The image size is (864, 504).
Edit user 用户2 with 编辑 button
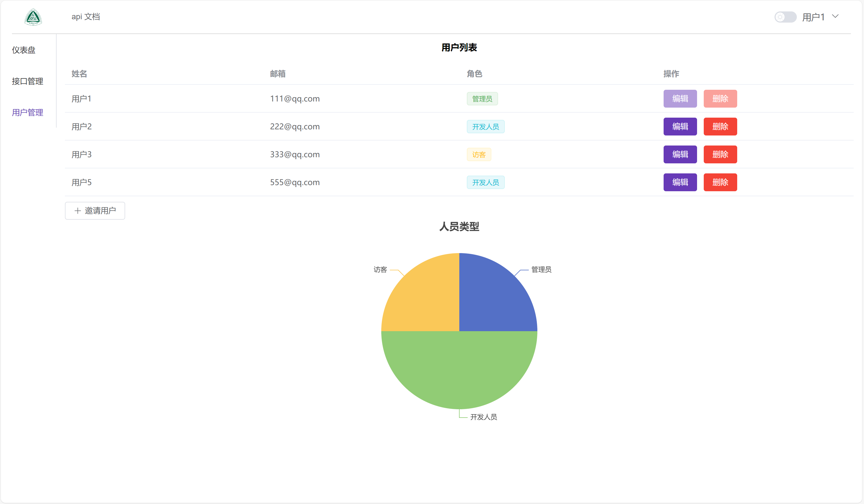[680, 127]
